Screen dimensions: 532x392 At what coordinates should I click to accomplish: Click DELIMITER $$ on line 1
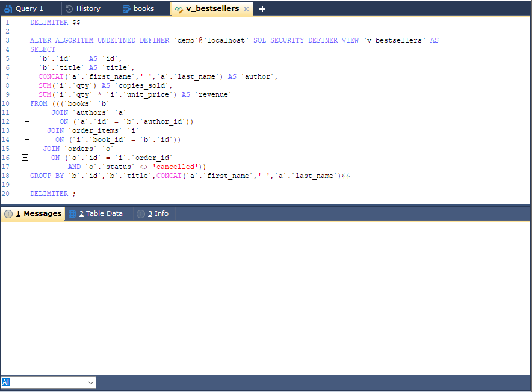click(x=55, y=22)
